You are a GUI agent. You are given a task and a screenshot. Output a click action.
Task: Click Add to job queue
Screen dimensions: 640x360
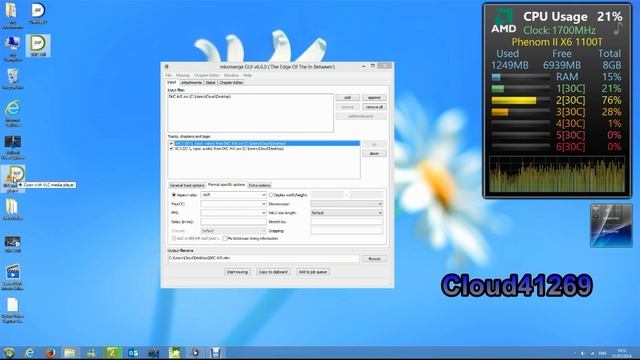(313, 272)
